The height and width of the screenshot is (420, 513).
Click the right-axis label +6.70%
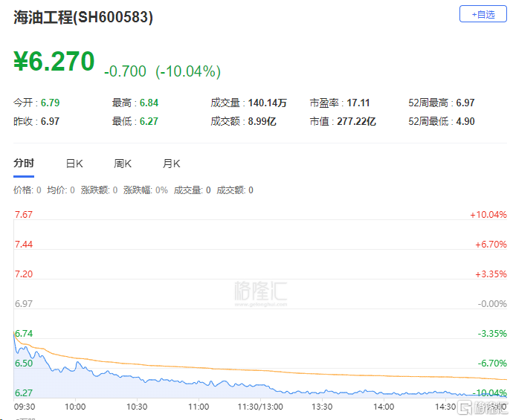pos(491,245)
